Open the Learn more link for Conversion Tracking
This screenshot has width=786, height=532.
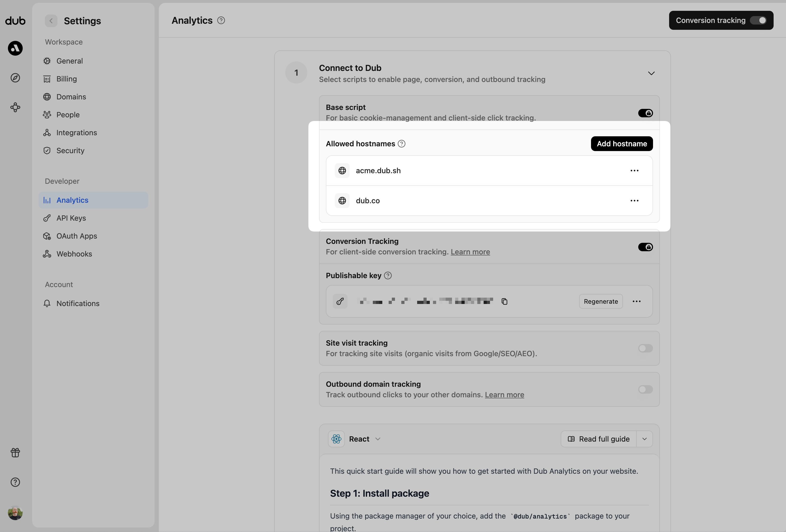tap(470, 252)
